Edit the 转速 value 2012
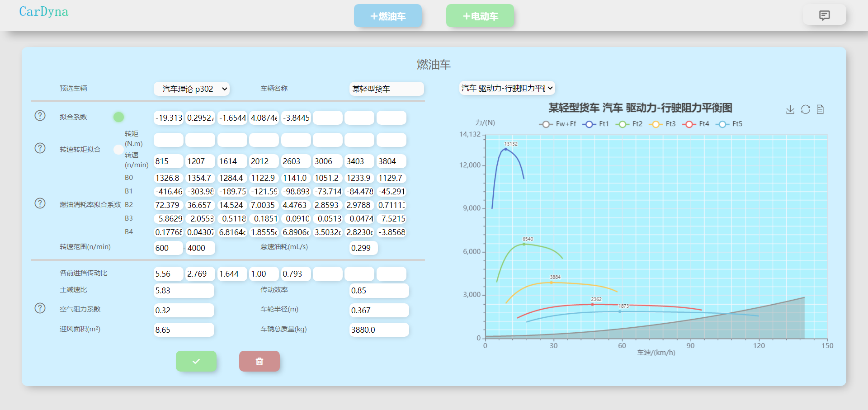868x410 pixels. (x=264, y=161)
